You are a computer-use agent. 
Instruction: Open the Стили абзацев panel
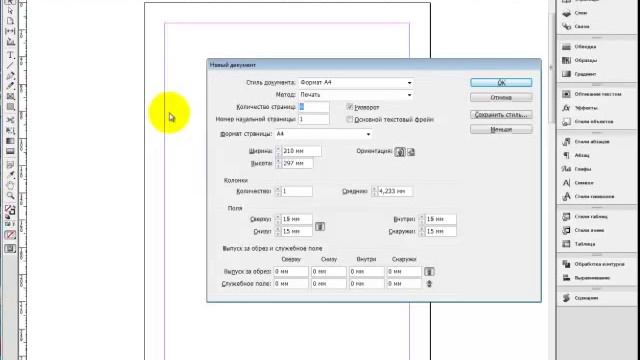(x=586, y=142)
